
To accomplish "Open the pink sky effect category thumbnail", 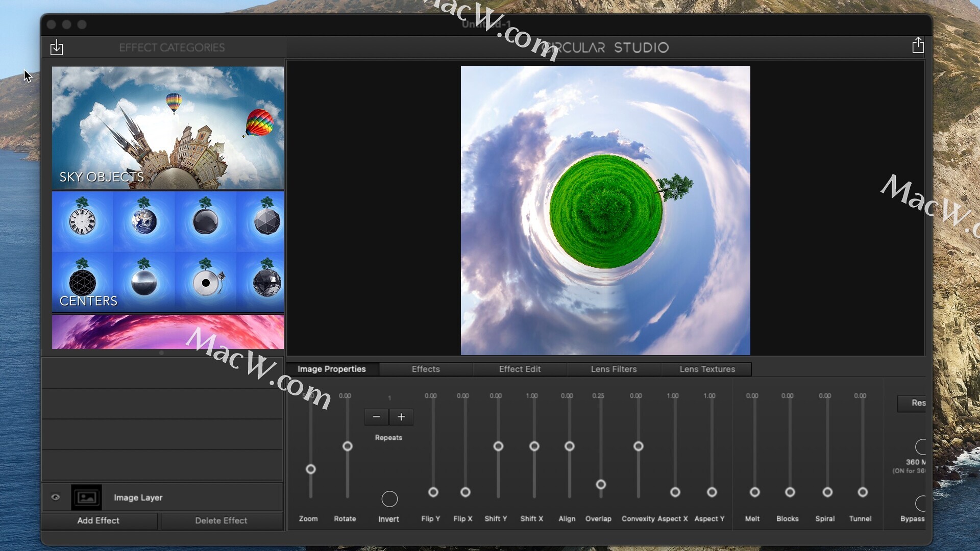I will click(x=168, y=332).
